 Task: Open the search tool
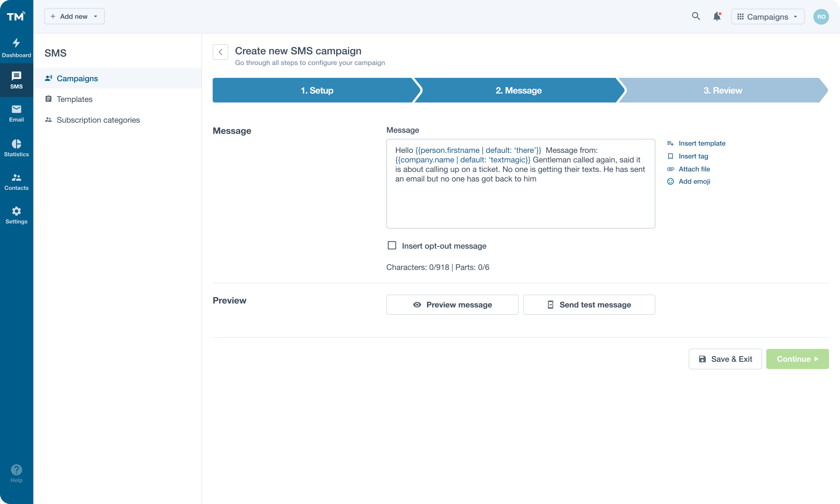[x=696, y=16]
